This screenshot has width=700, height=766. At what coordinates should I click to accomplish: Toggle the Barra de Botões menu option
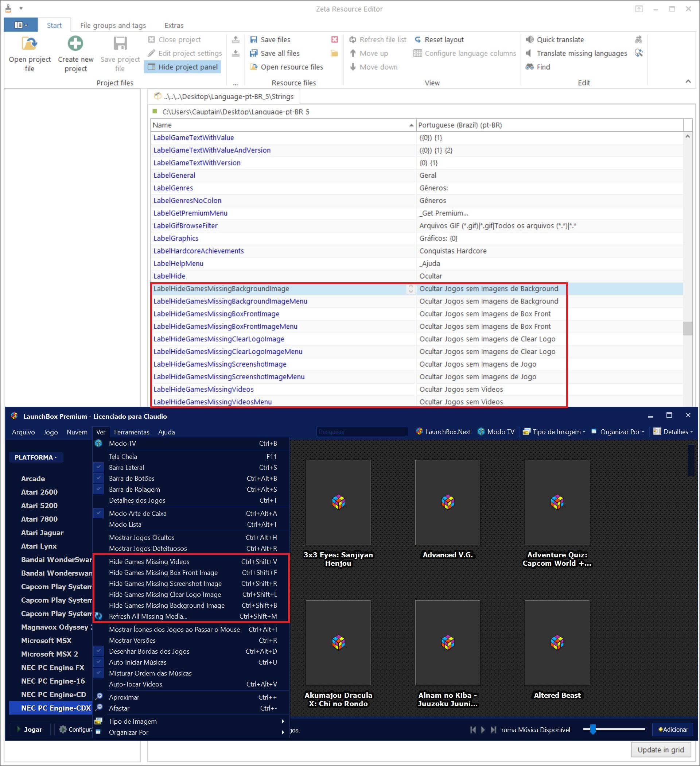191,478
